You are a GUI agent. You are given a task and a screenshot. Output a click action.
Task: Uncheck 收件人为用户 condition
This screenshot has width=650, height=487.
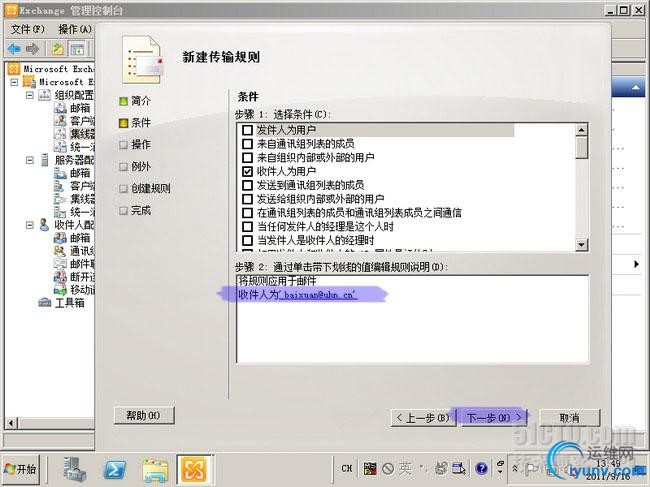coord(247,171)
